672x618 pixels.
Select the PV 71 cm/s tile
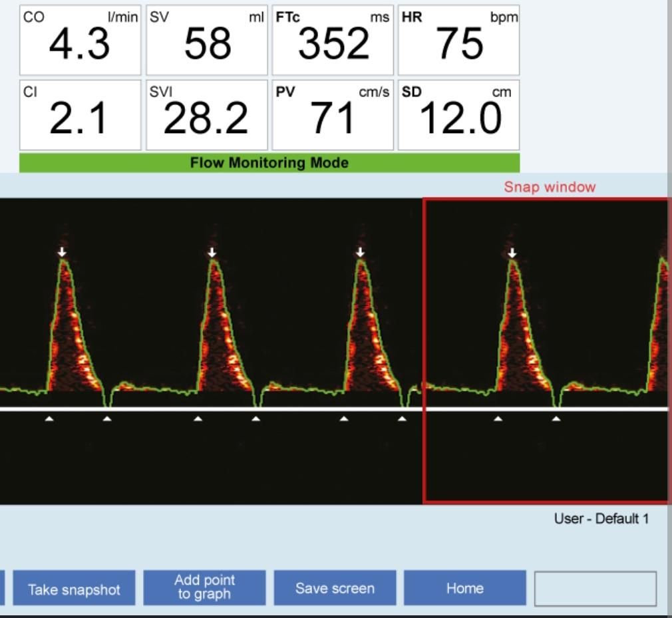click(x=333, y=115)
